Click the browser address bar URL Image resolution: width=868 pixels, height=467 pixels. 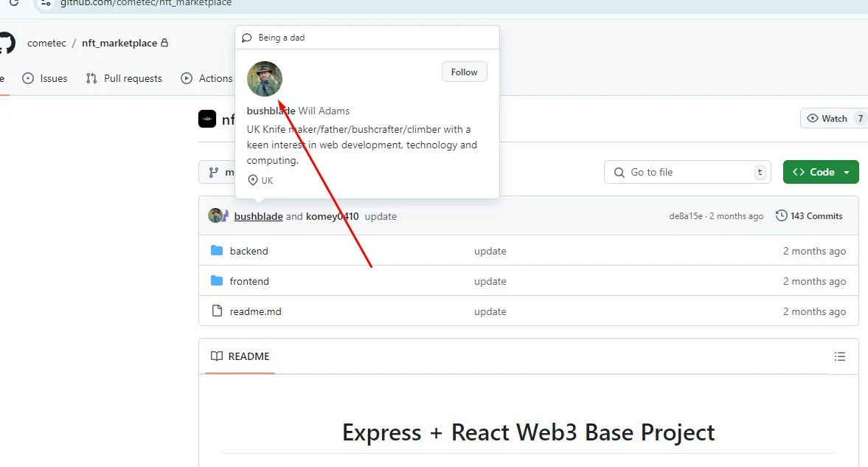145,4
